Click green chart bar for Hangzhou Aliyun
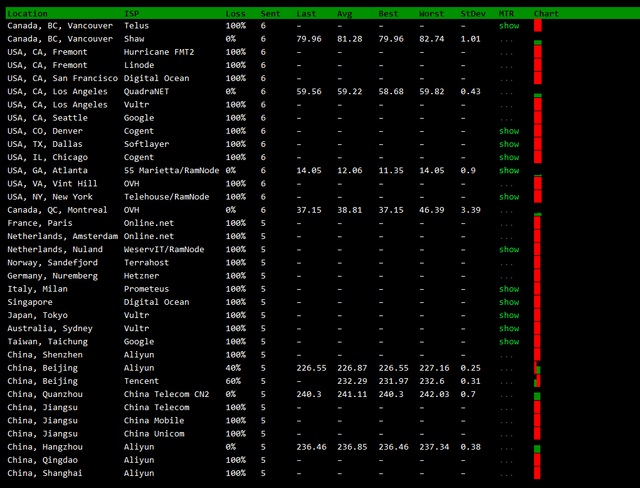The image size is (640, 488). pyautogui.click(x=537, y=449)
